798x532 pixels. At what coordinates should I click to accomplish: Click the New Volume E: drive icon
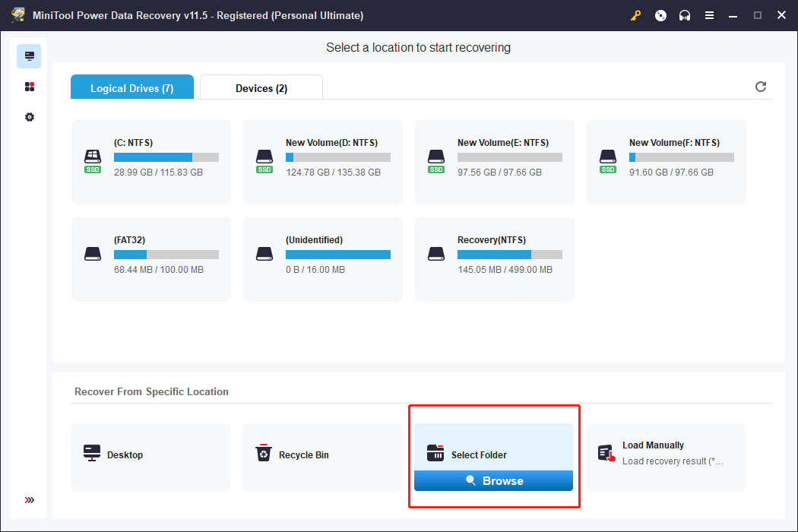tap(436, 161)
